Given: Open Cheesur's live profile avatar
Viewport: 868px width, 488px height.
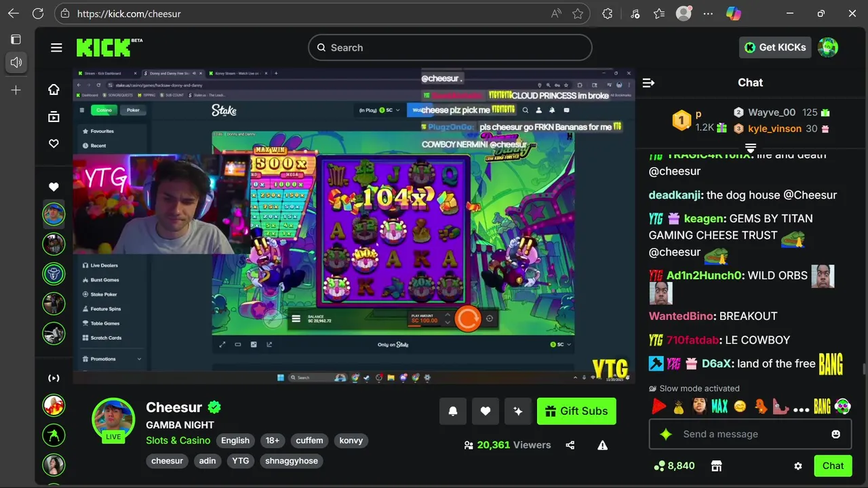Looking at the screenshot, I should click(x=113, y=419).
